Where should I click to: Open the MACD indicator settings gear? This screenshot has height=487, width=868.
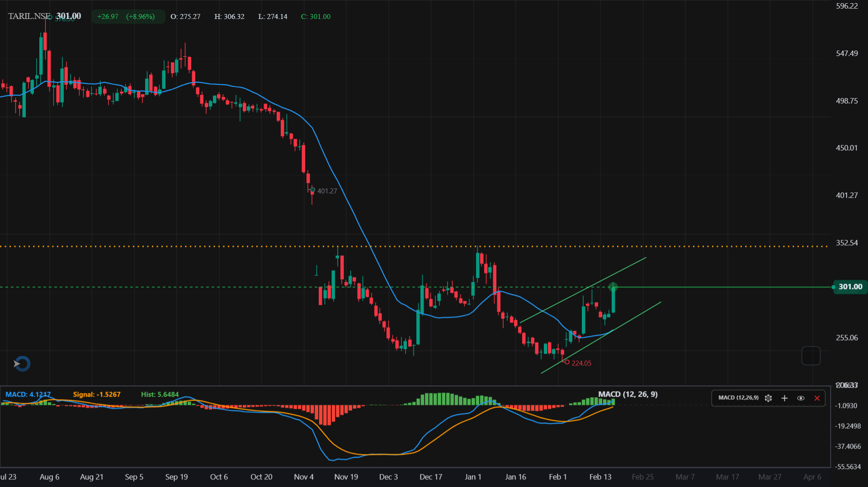pyautogui.click(x=768, y=398)
